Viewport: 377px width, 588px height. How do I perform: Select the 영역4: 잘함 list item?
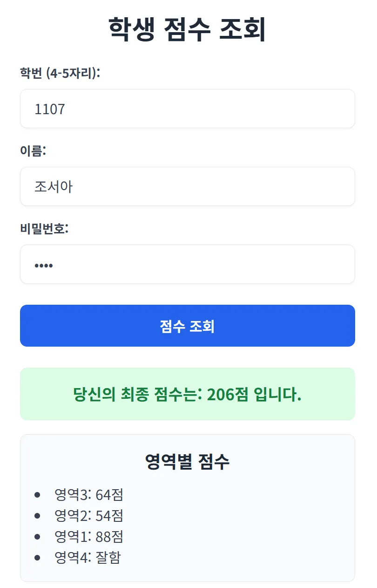coord(87,557)
